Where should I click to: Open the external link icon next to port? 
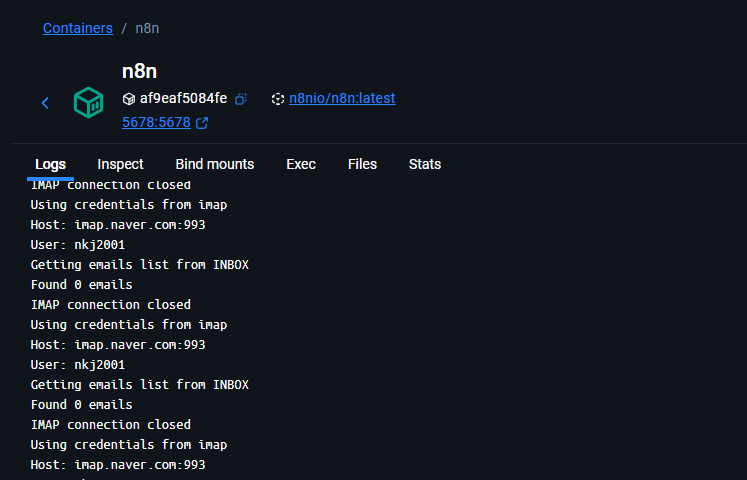click(202, 123)
